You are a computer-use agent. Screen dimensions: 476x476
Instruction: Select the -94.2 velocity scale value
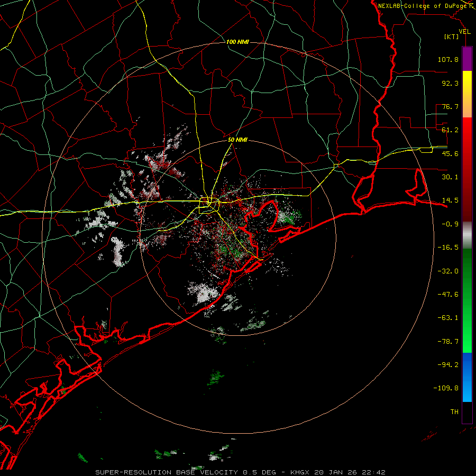pos(448,365)
